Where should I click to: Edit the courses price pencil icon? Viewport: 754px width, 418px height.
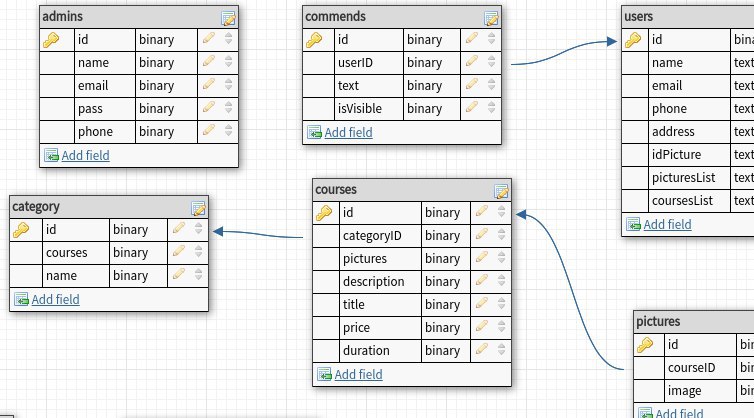[482, 327]
